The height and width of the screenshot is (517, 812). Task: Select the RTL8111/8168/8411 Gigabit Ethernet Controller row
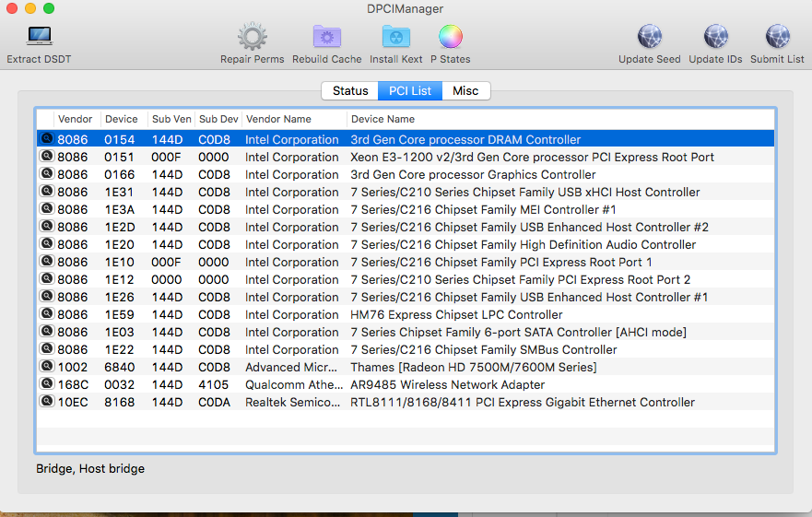click(406, 402)
